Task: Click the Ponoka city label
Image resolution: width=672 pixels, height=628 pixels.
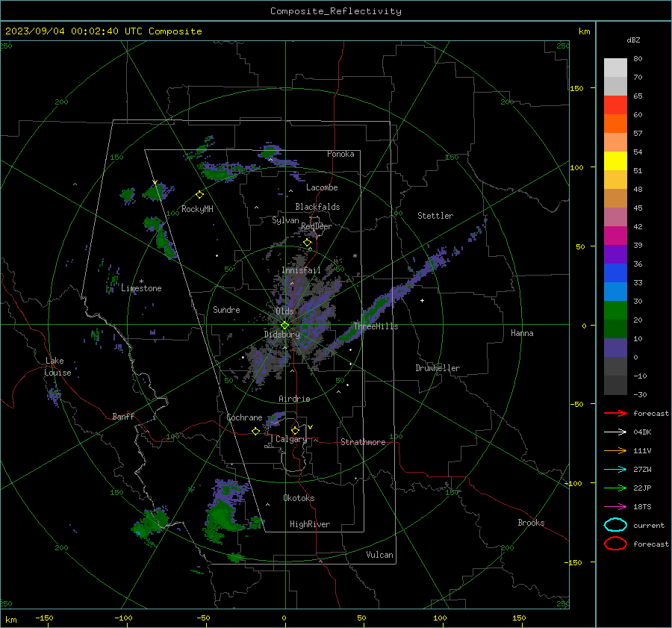Action: (x=340, y=154)
